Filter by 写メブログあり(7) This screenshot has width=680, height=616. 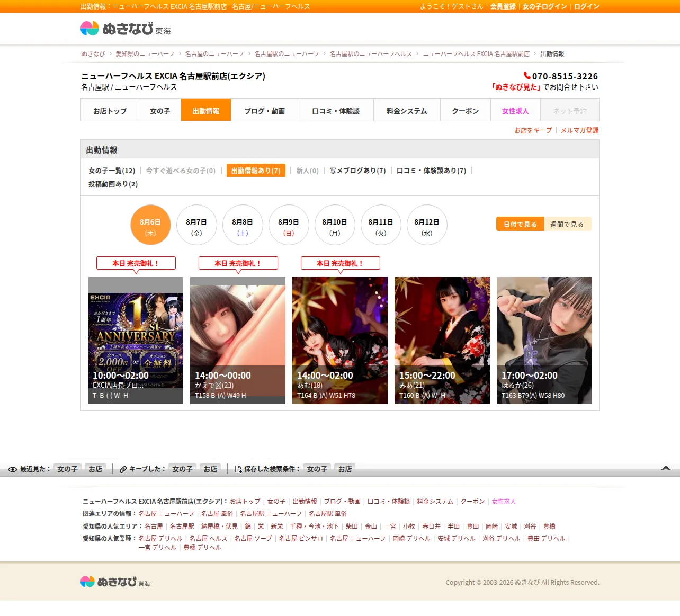click(x=357, y=171)
